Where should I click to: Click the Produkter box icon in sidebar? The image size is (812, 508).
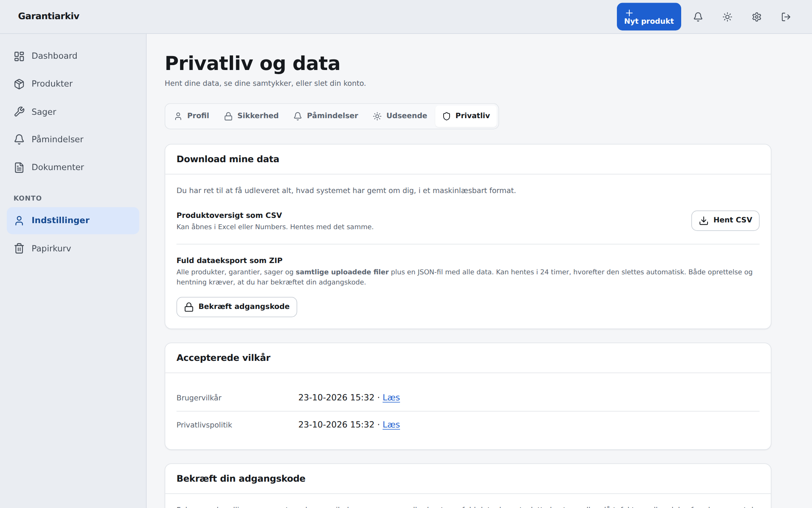coord(19,84)
